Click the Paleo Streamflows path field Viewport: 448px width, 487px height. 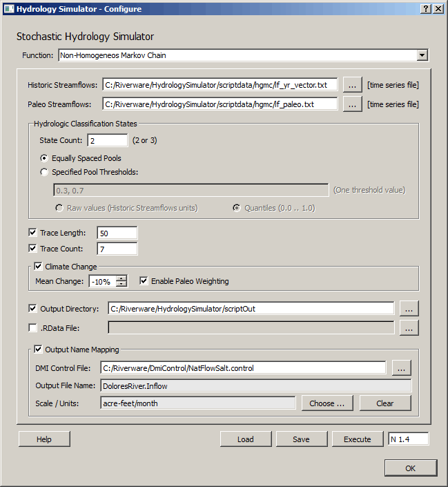tap(220, 104)
